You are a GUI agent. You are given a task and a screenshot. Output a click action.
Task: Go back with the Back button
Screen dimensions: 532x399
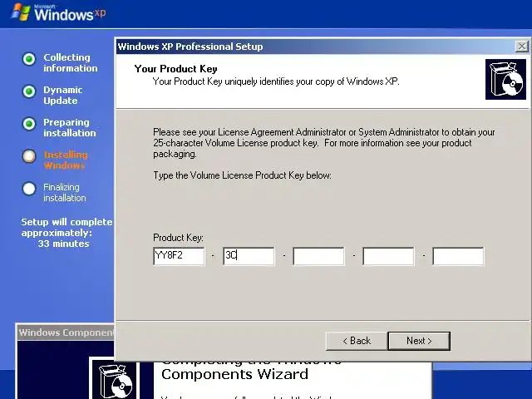point(357,341)
